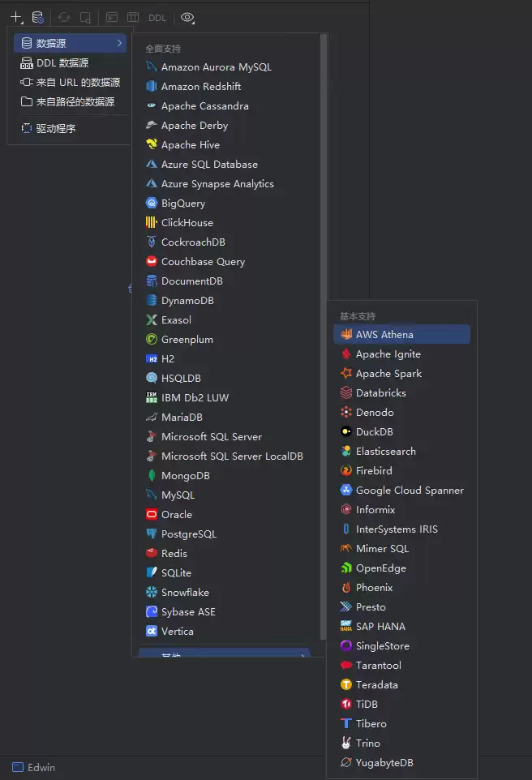The image size is (532, 780).
Task: Click the MongoDB leaf icon
Action: (x=151, y=476)
